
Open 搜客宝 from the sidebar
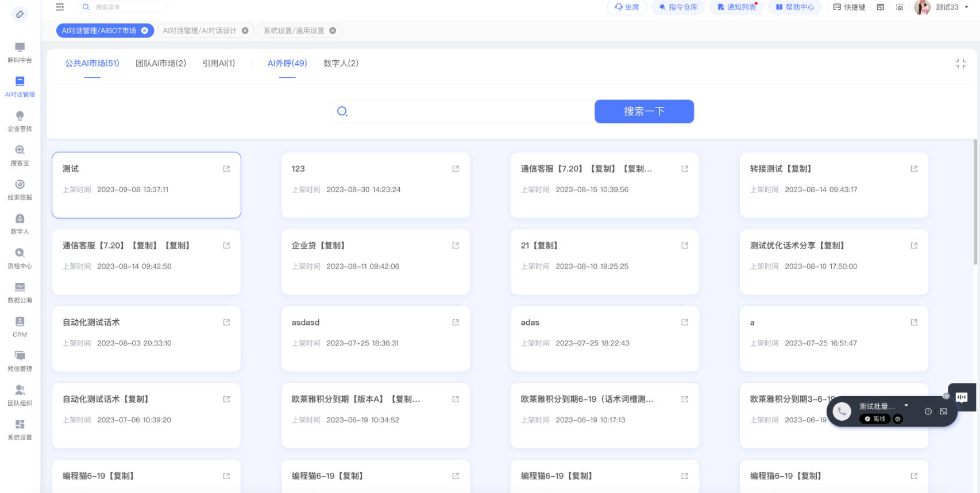point(20,155)
